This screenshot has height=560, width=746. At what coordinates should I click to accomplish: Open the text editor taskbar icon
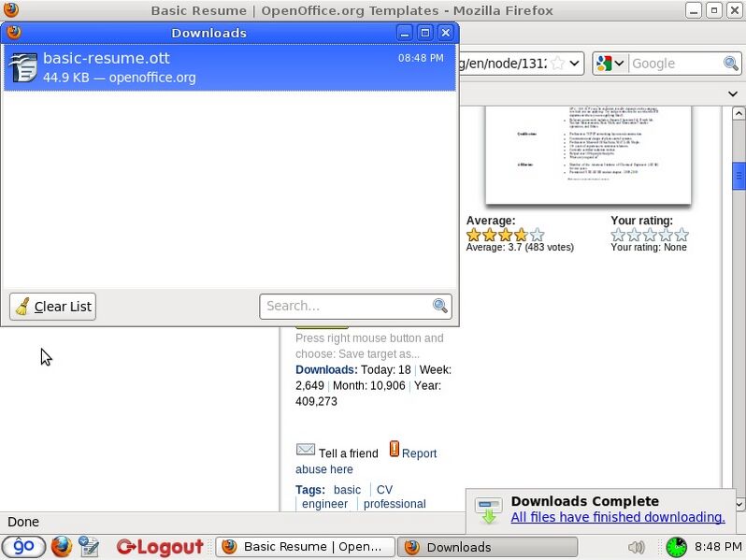pos(89,547)
